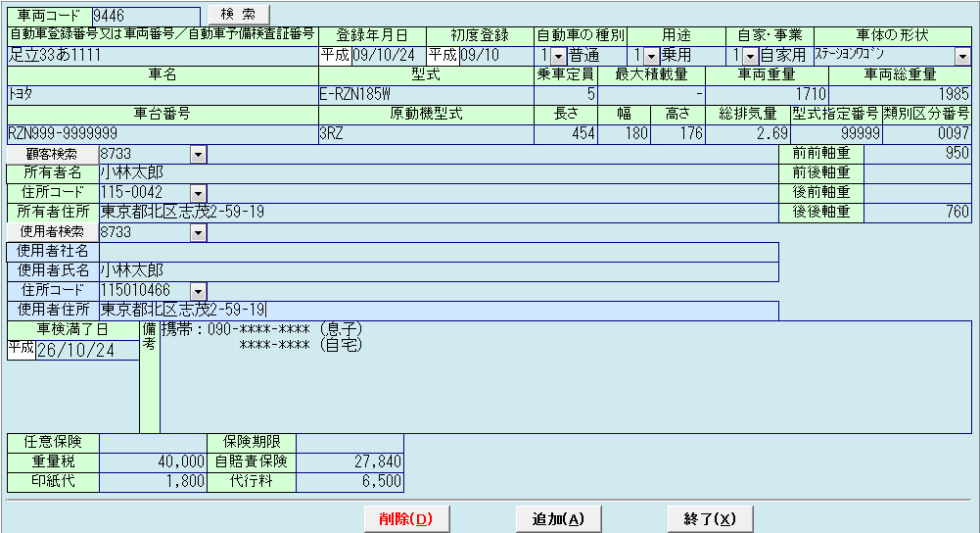
Task: Select the 車台番号 field RZN999-9999999
Action: click(x=162, y=134)
